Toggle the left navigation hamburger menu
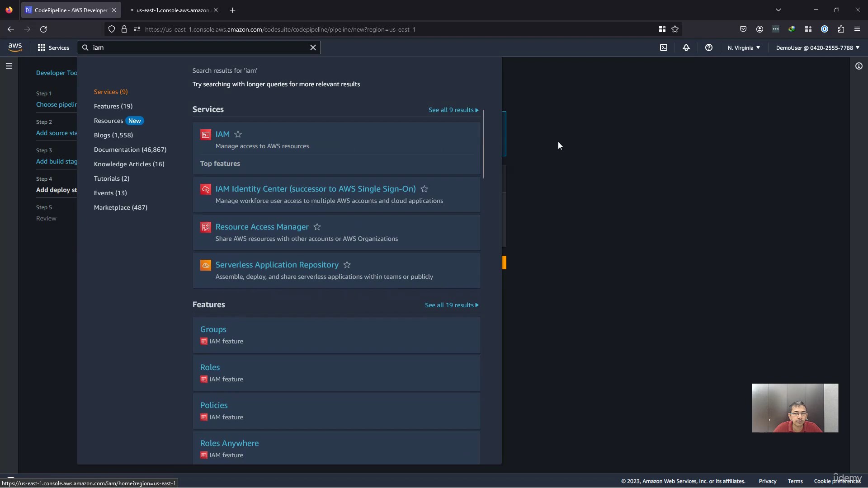The height and width of the screenshot is (488, 868). pos(9,66)
